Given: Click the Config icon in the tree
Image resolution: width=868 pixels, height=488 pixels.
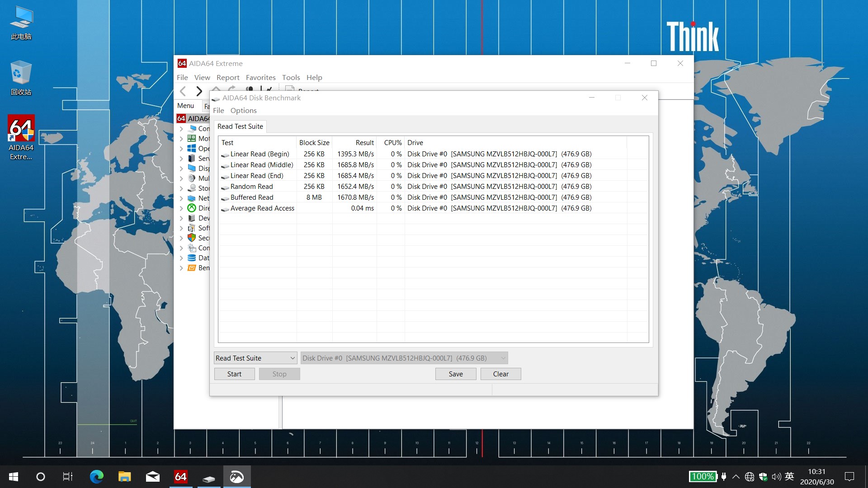Looking at the screenshot, I should 192,248.
